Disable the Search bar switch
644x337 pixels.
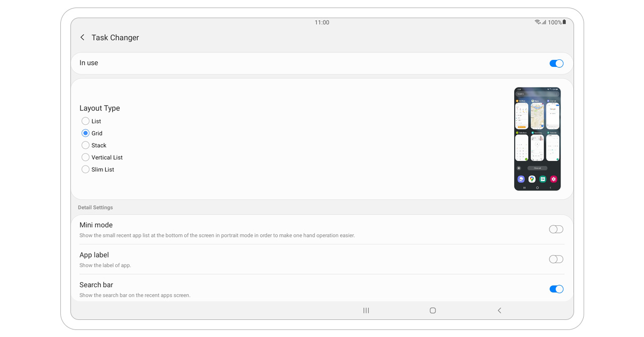(556, 289)
